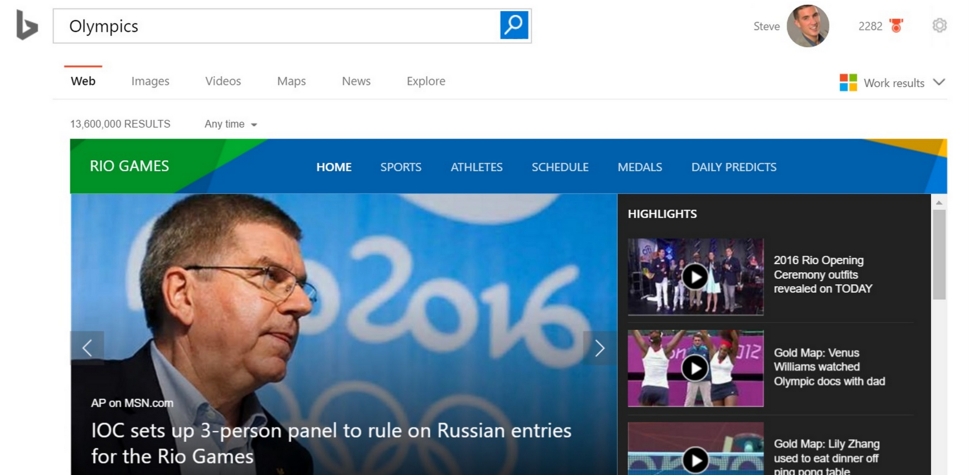Open the News tab
980x475 pixels.
coord(356,81)
